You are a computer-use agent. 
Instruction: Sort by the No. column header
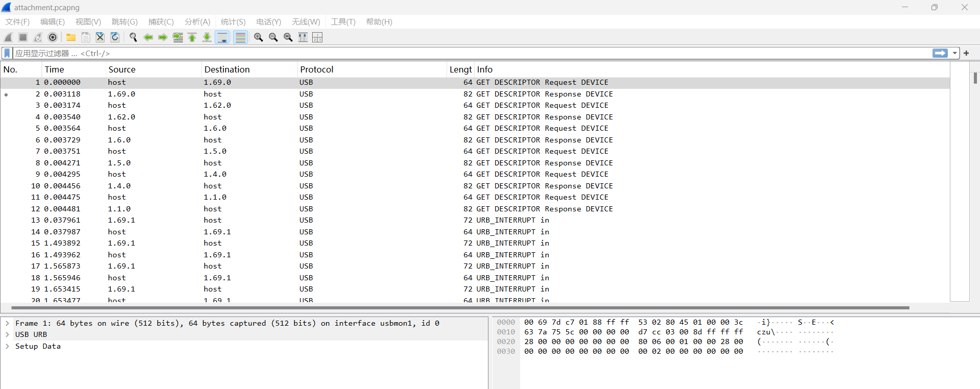[21, 69]
